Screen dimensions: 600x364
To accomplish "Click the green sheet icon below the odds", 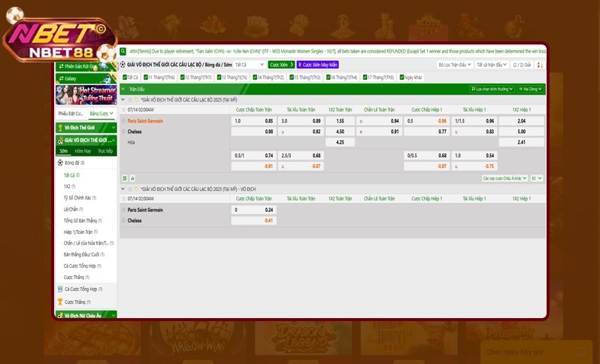I will [125, 178].
